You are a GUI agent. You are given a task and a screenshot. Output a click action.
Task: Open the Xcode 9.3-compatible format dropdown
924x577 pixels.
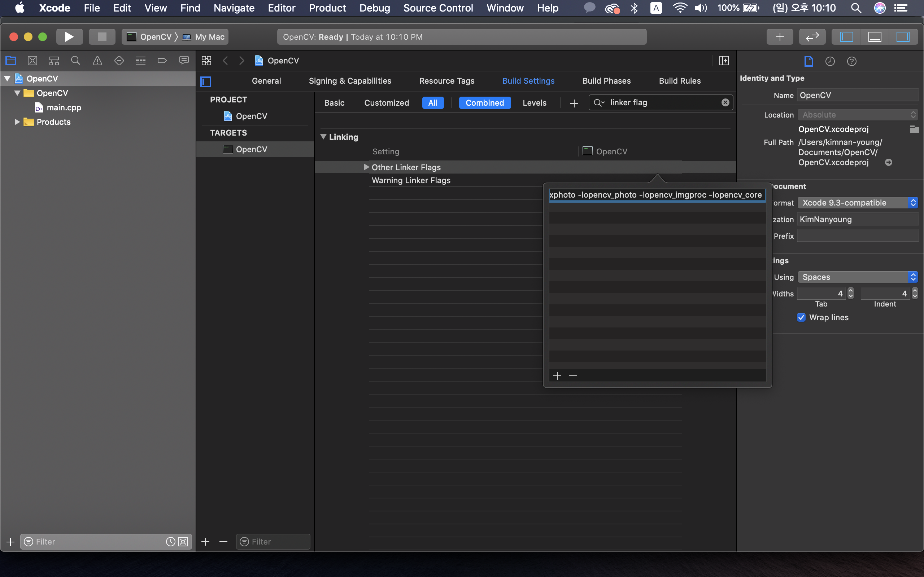click(x=857, y=203)
